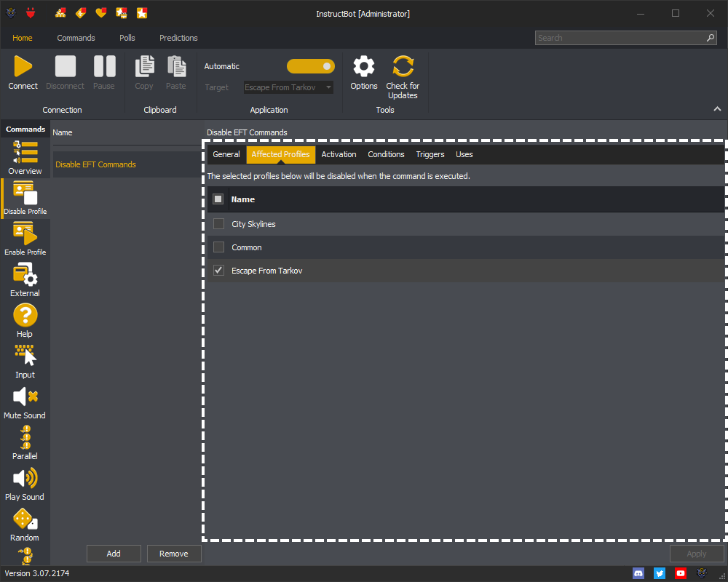Switch to the Polls ribbon tab
This screenshot has width=728, height=582.
[127, 38]
